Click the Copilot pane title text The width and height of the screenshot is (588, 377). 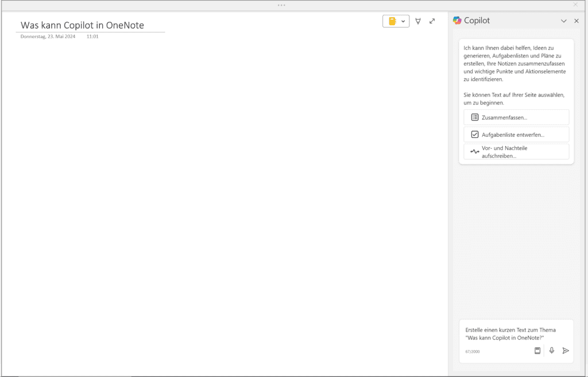pyautogui.click(x=477, y=21)
